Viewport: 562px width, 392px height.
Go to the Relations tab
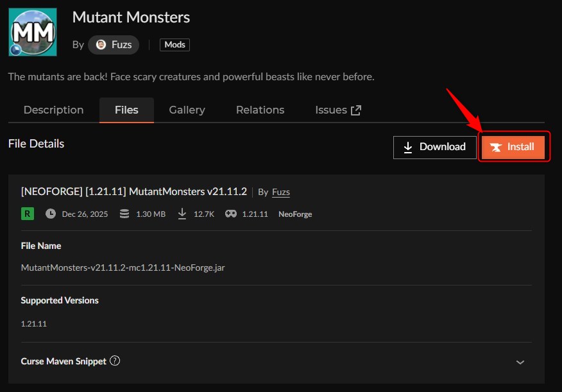tap(260, 110)
